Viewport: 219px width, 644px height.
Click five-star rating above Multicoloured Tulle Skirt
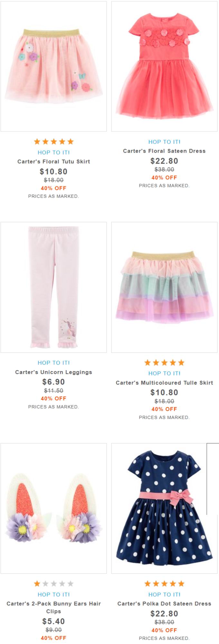click(x=164, y=362)
